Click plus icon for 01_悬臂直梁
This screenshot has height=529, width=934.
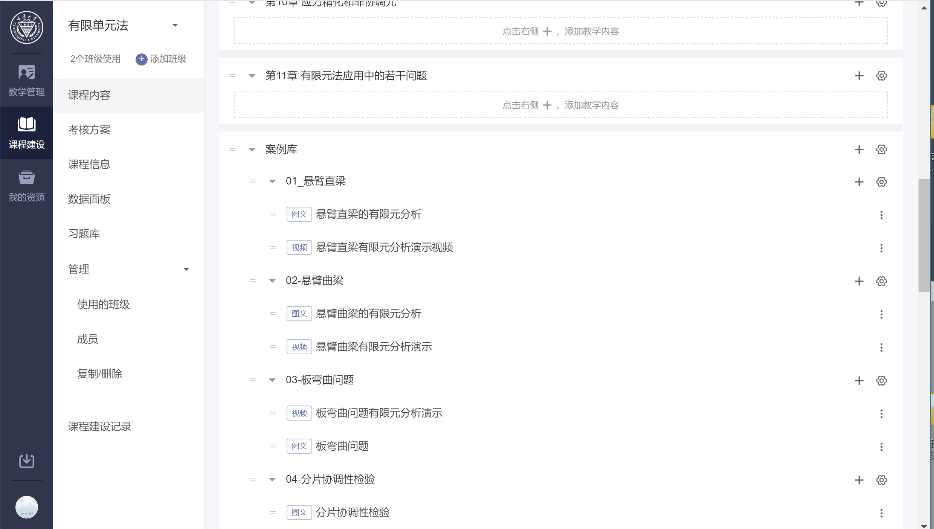tap(858, 182)
